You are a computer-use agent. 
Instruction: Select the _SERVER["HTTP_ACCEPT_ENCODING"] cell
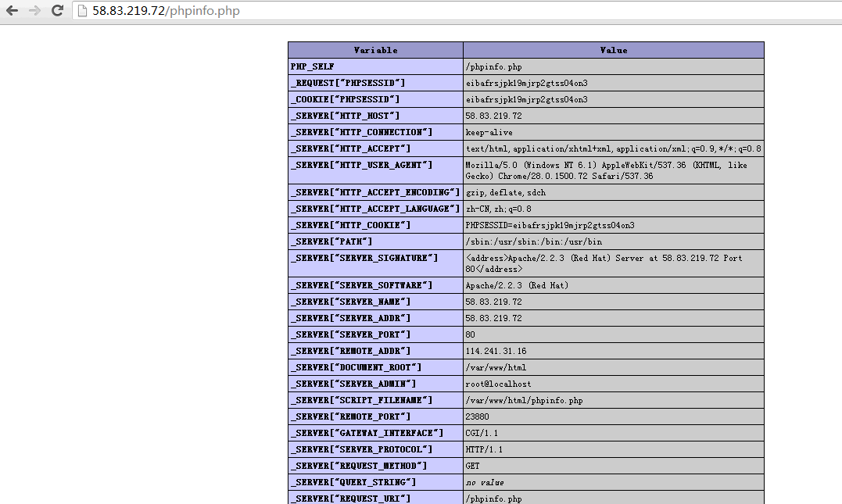click(375, 192)
